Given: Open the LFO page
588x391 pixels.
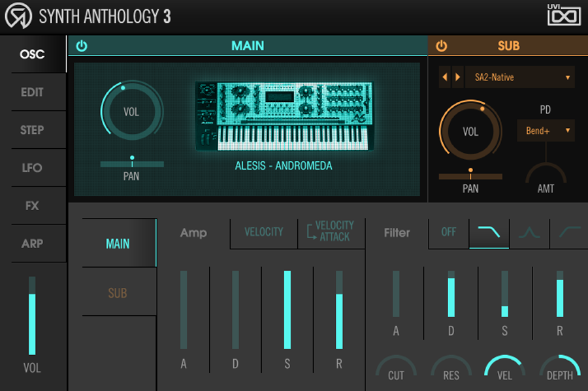Looking at the screenshot, I should point(32,168).
